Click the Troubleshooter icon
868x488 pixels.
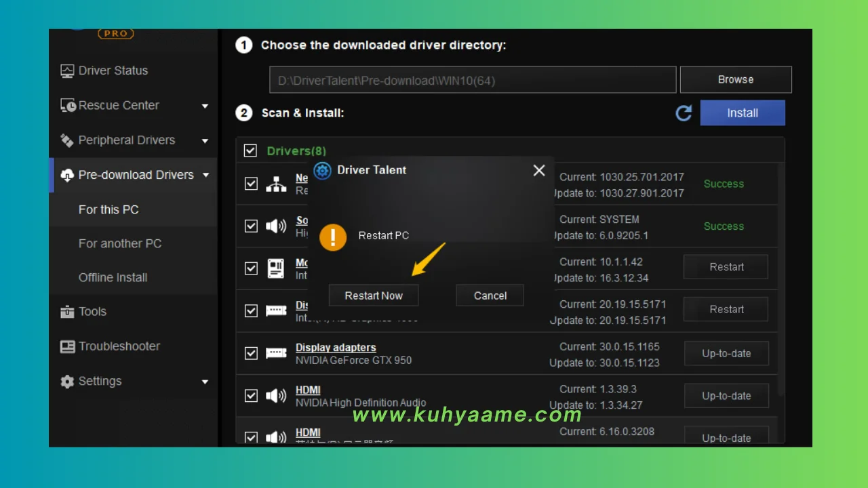(67, 346)
